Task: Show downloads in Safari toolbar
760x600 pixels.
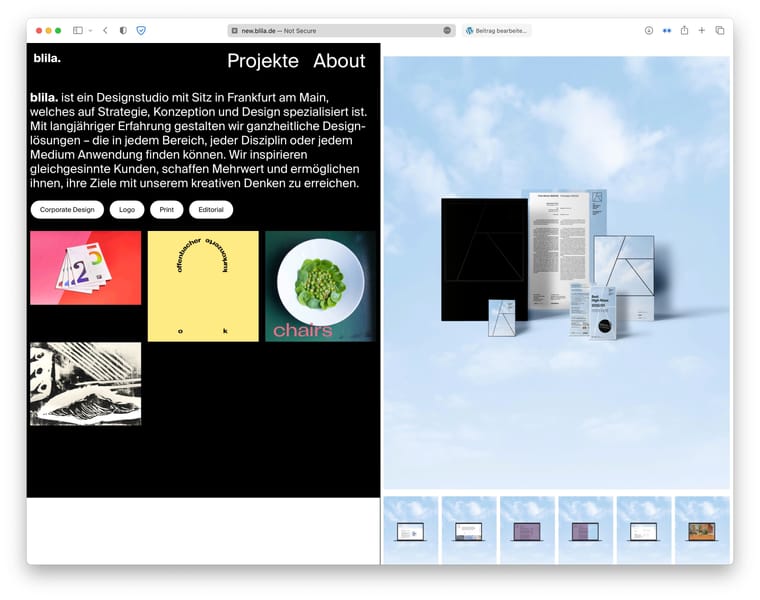Action: (649, 31)
